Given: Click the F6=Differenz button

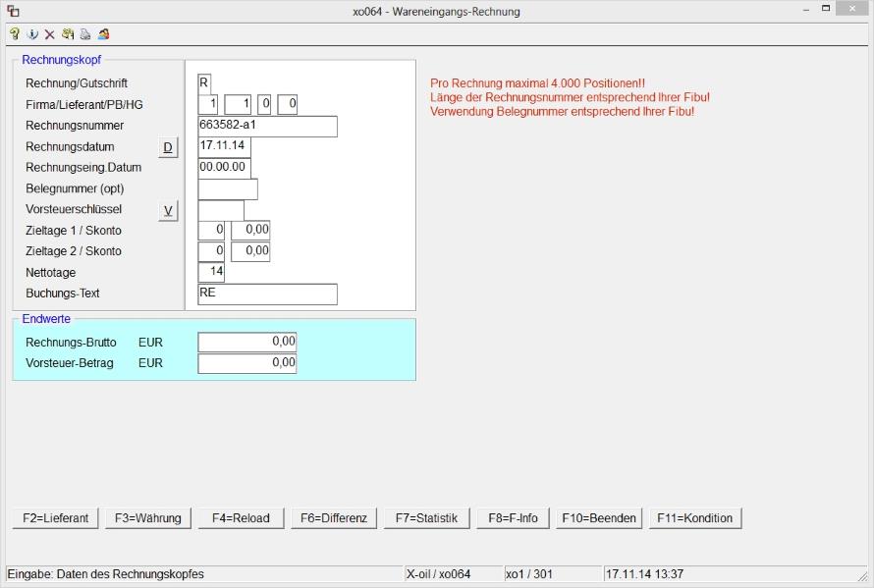Looking at the screenshot, I should pos(334,518).
